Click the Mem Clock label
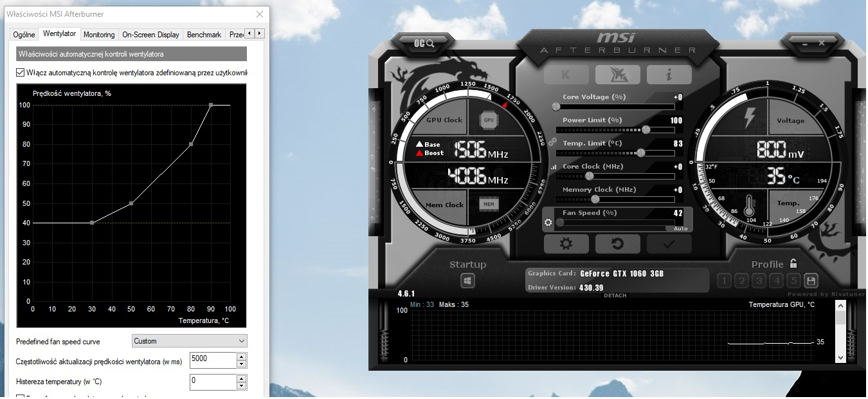The width and height of the screenshot is (868, 399). click(x=444, y=205)
